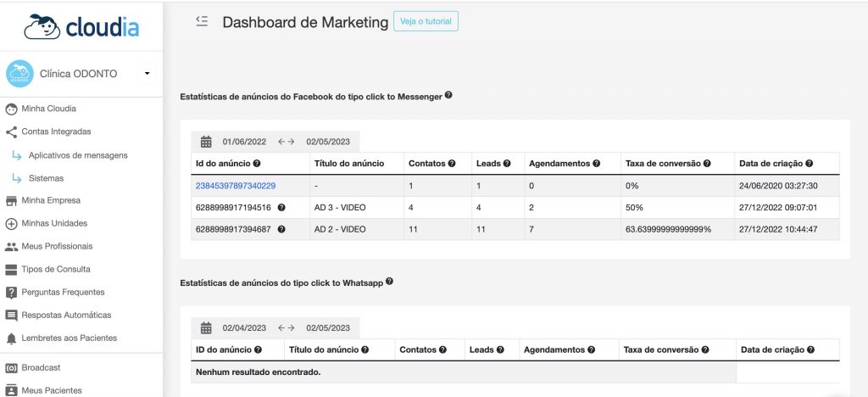
Task: Open Minha Cloudia in the sidebar
Action: tap(48, 109)
